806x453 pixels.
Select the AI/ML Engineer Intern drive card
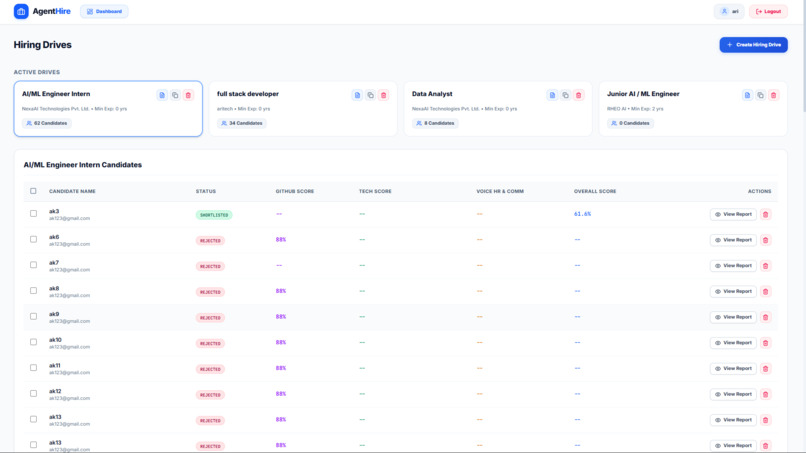tap(108, 108)
